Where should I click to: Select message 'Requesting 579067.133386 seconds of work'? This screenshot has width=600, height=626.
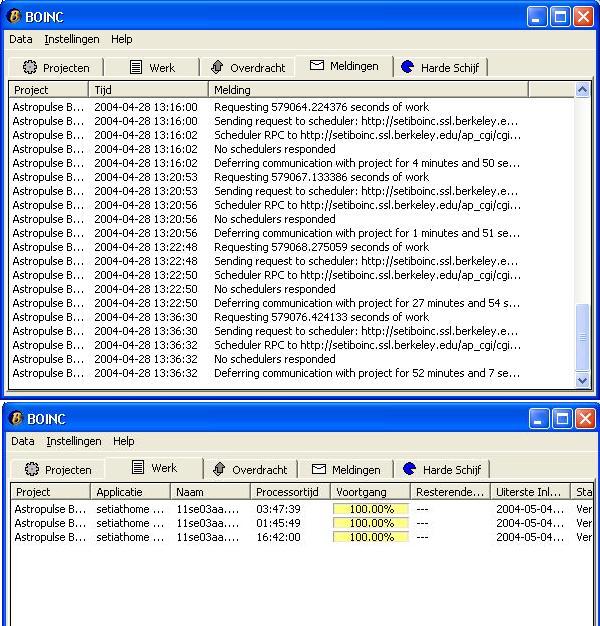point(321,177)
